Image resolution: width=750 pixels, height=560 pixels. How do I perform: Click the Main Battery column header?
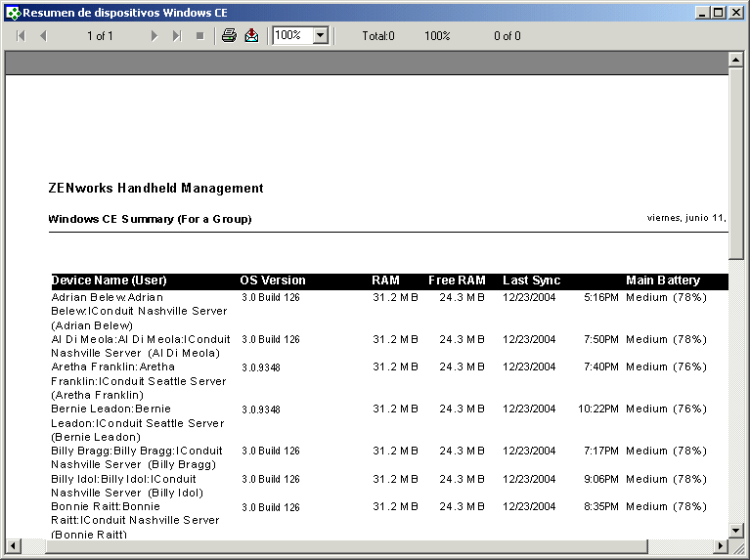[663, 280]
